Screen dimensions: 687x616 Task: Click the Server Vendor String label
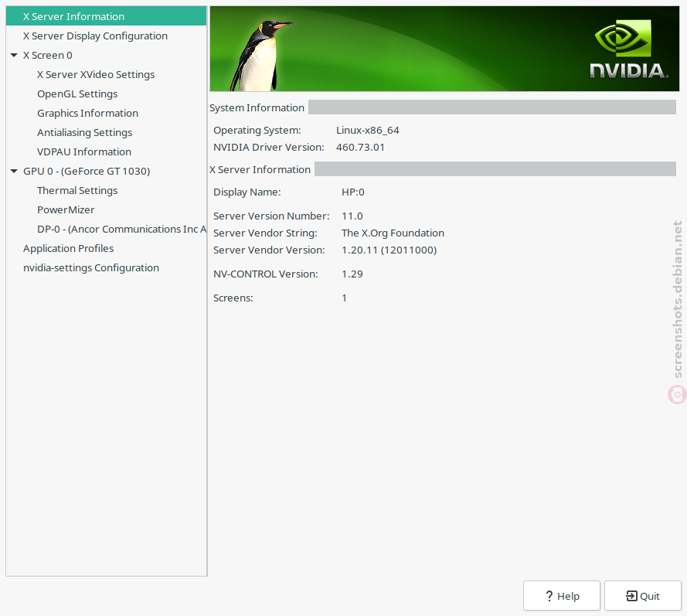[265, 233]
